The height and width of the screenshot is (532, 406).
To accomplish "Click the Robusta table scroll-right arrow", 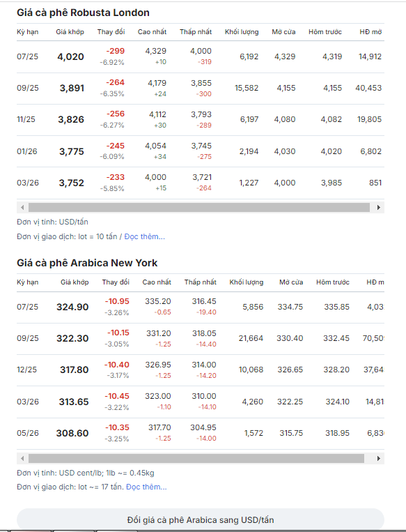I will [x=379, y=207].
